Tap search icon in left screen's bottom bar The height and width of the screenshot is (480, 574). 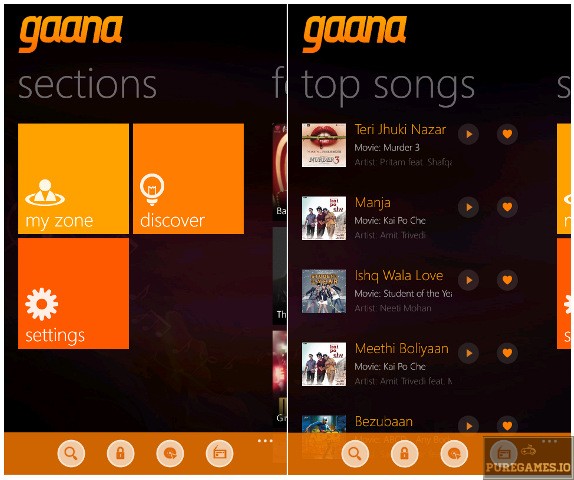click(x=71, y=453)
